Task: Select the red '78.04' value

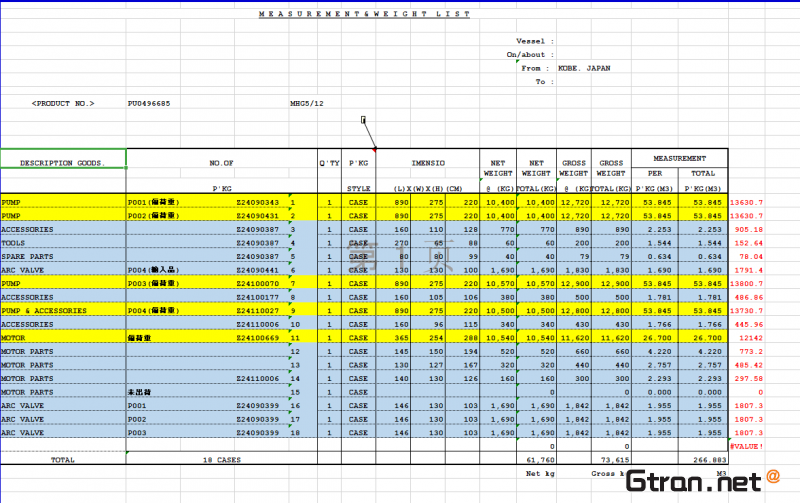Action: click(751, 257)
